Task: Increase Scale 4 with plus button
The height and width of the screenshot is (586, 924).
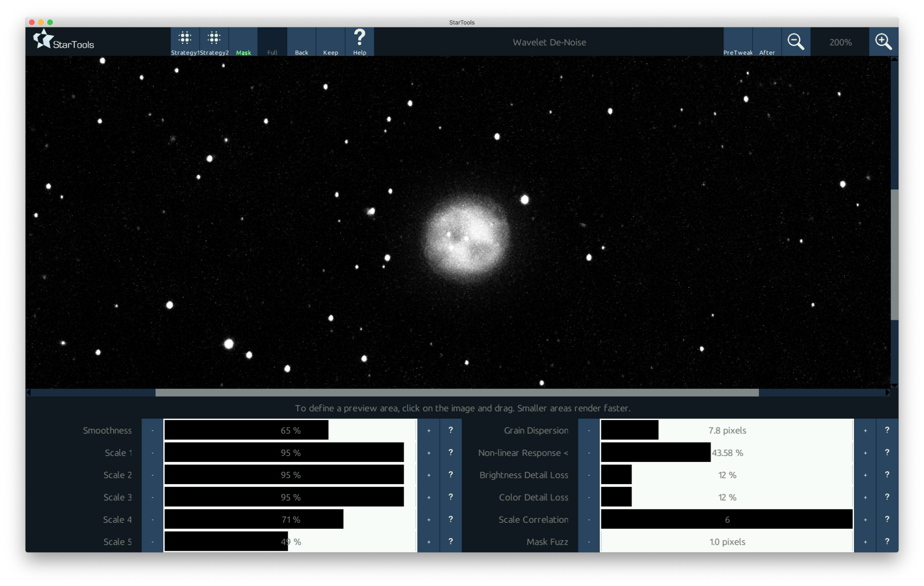Action: click(429, 519)
